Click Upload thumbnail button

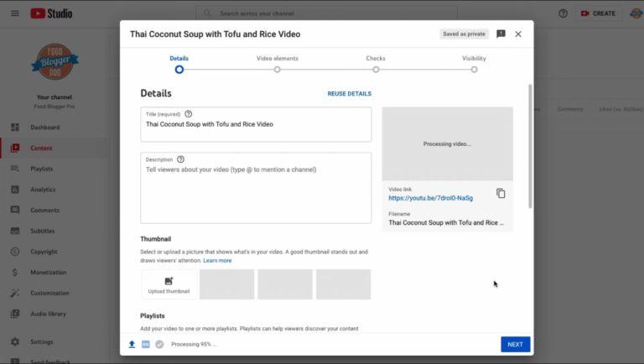169,284
